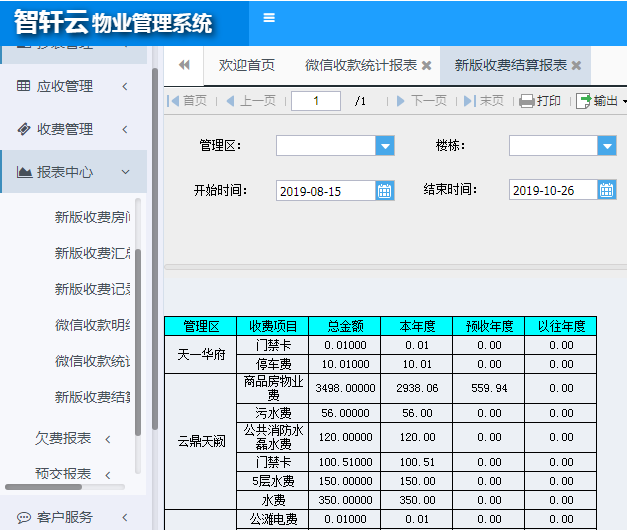
Task: Open 新版收费结算 report in sidebar
Action: 93,397
